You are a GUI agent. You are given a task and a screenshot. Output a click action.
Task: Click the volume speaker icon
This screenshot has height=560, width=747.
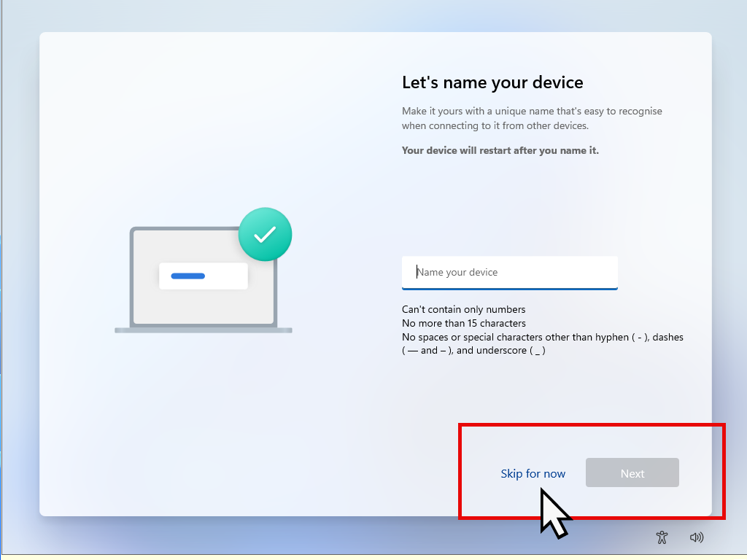[x=697, y=537]
